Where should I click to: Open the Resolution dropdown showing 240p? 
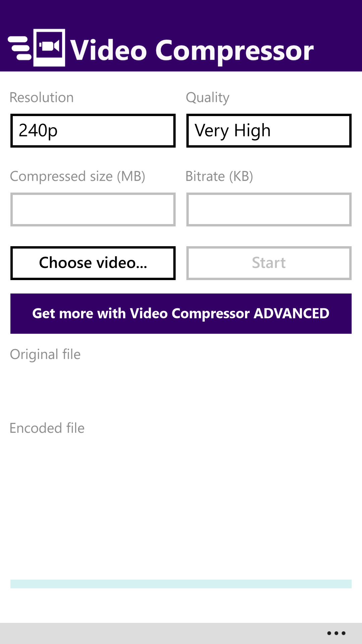(93, 130)
